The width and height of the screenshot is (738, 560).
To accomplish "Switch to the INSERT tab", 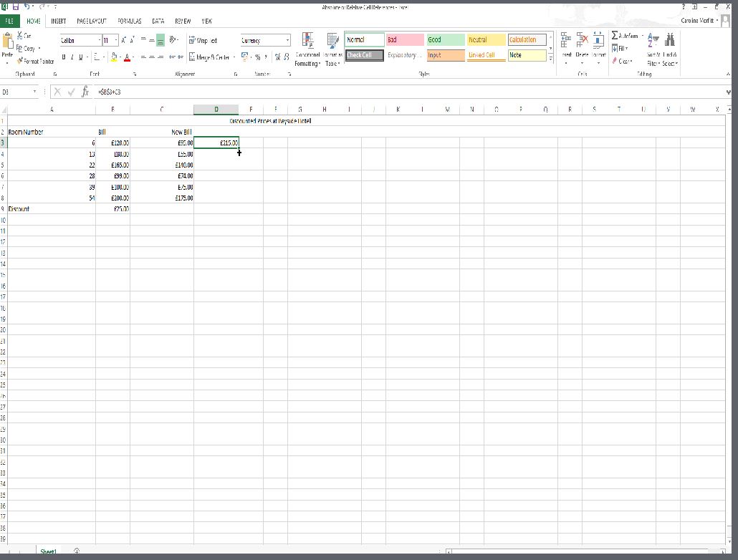I will pos(58,21).
